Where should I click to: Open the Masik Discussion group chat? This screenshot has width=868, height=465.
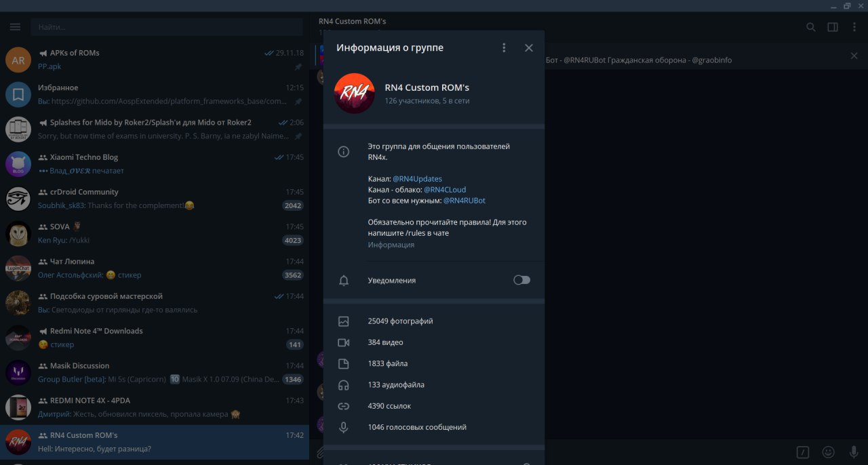155,372
